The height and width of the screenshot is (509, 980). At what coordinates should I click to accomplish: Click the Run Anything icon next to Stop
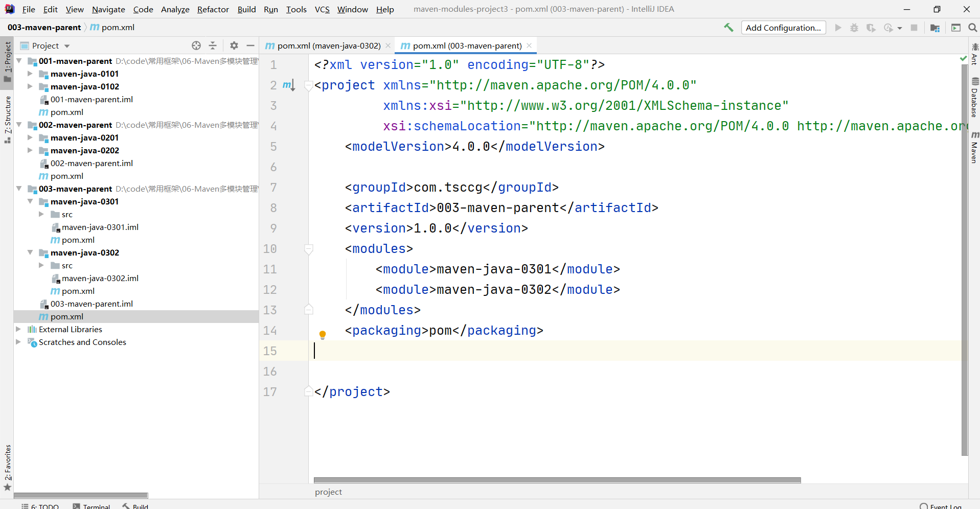956,28
